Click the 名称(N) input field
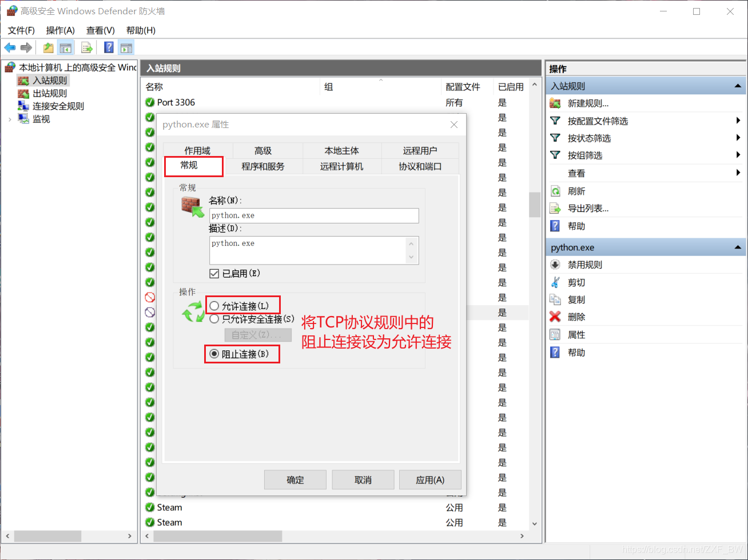 click(x=314, y=215)
